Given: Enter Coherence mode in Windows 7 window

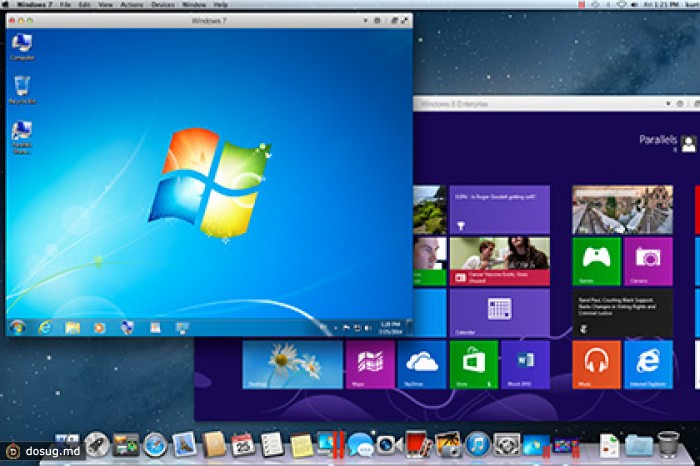Looking at the screenshot, I should [x=394, y=21].
